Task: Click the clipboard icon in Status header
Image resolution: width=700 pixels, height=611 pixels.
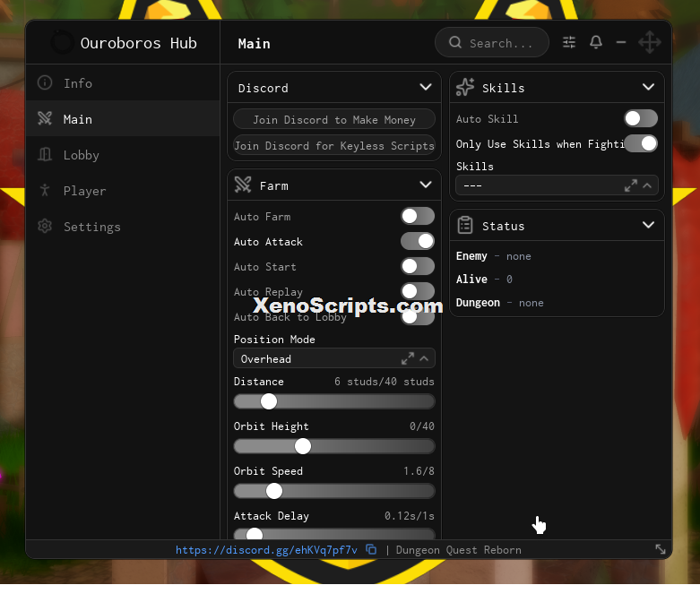Action: pos(465,225)
